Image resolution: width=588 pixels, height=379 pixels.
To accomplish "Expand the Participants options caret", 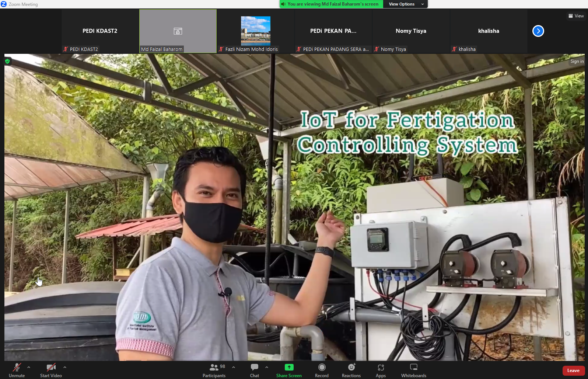I will (x=234, y=367).
